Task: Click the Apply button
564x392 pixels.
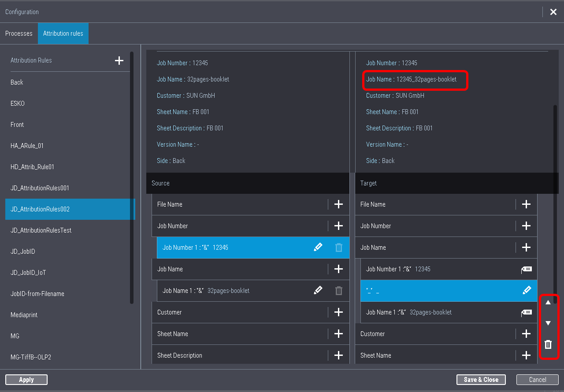Action: click(26, 380)
